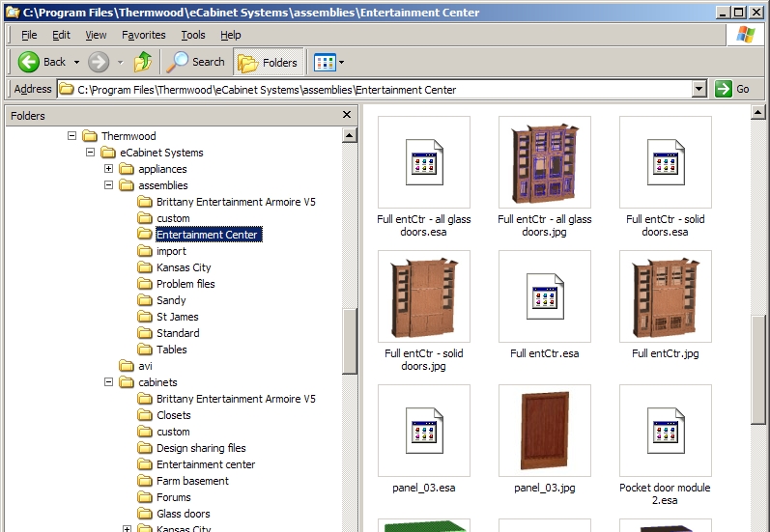Select Full entCtr - solid doors.jpg thumbnail
The width and height of the screenshot is (770, 532).
click(x=424, y=296)
